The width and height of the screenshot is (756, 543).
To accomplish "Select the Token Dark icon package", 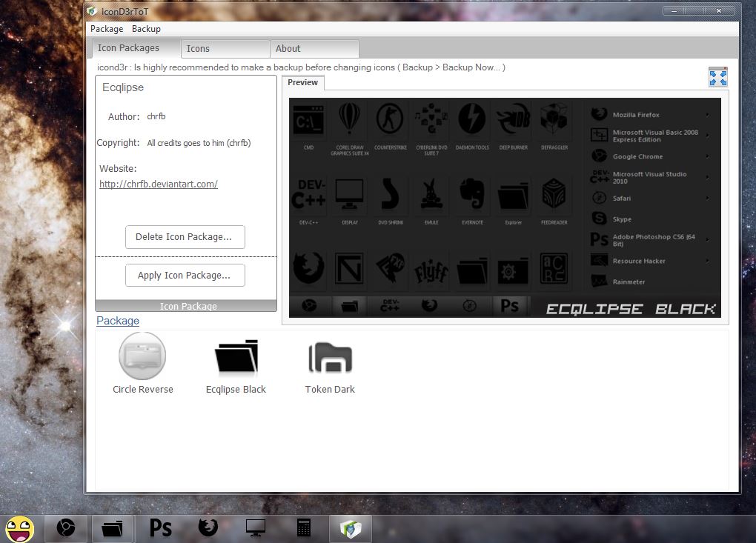I will (x=330, y=367).
